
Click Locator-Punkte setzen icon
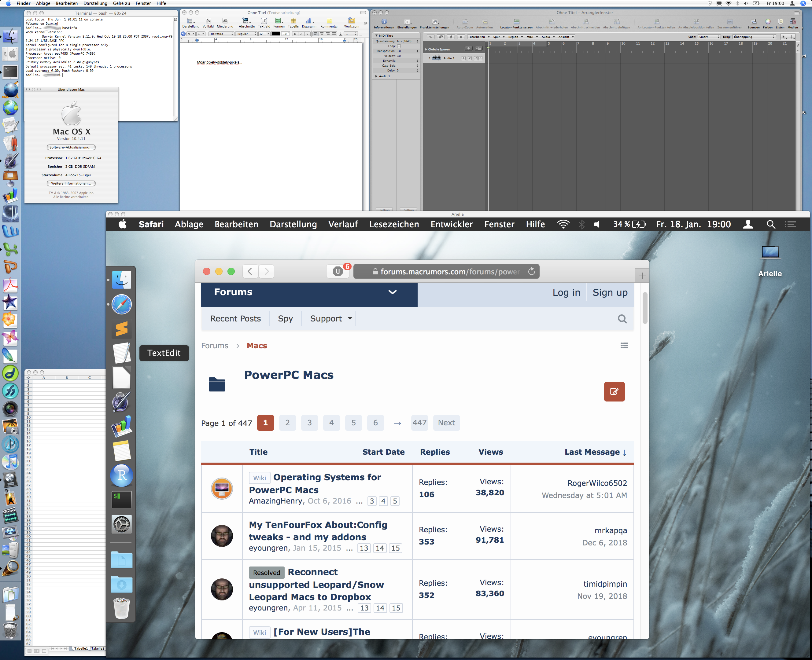click(x=516, y=22)
